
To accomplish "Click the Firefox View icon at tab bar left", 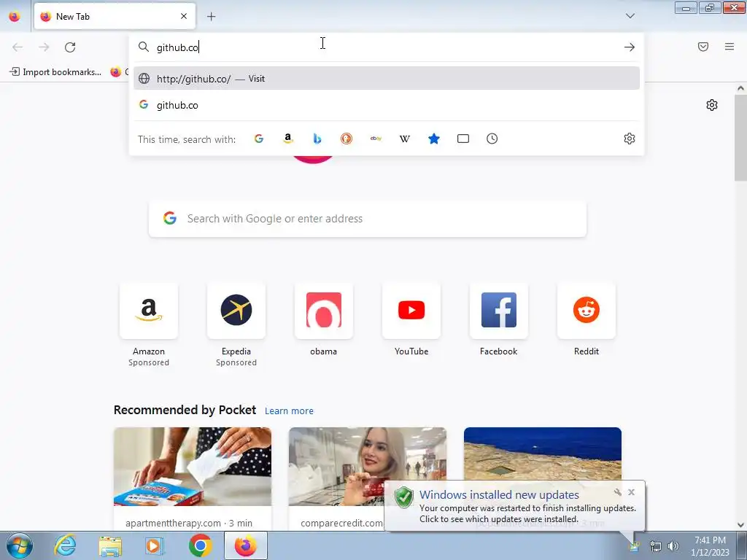I will tap(15, 16).
